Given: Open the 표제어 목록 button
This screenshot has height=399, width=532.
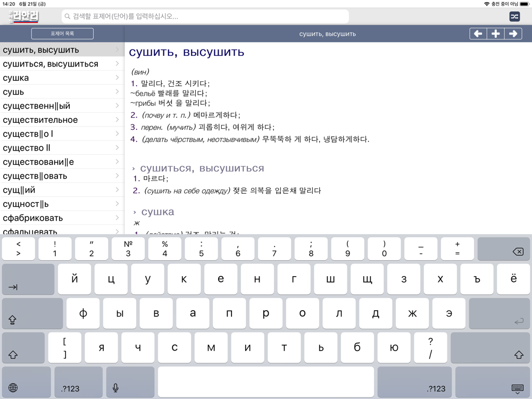Looking at the screenshot, I should coord(62,34).
